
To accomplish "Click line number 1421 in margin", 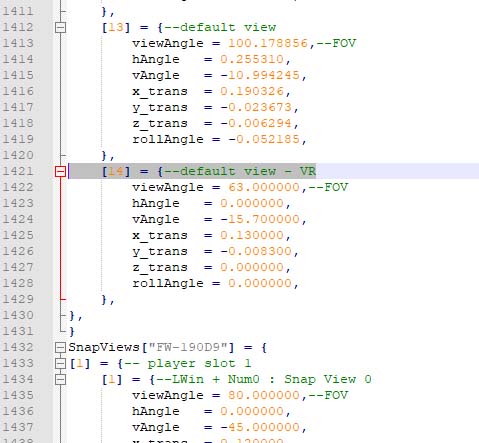I will pos(18,171).
